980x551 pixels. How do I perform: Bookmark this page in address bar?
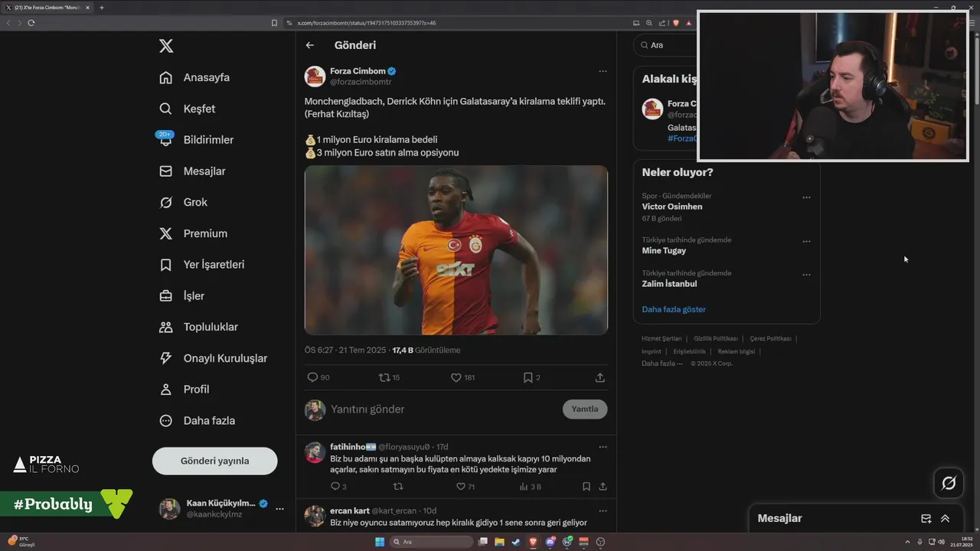click(x=274, y=23)
